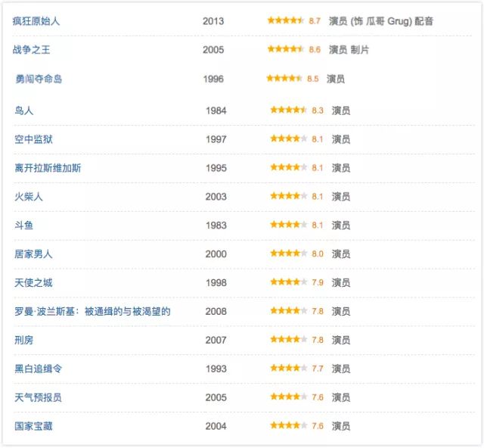Select the 天气预报员 movie link

pyautogui.click(x=39, y=398)
